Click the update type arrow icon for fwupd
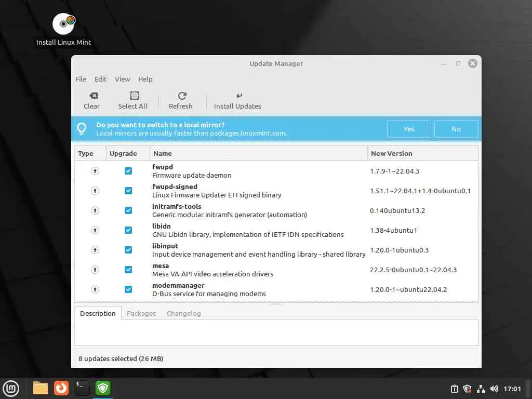The height and width of the screenshot is (399, 532). (95, 171)
